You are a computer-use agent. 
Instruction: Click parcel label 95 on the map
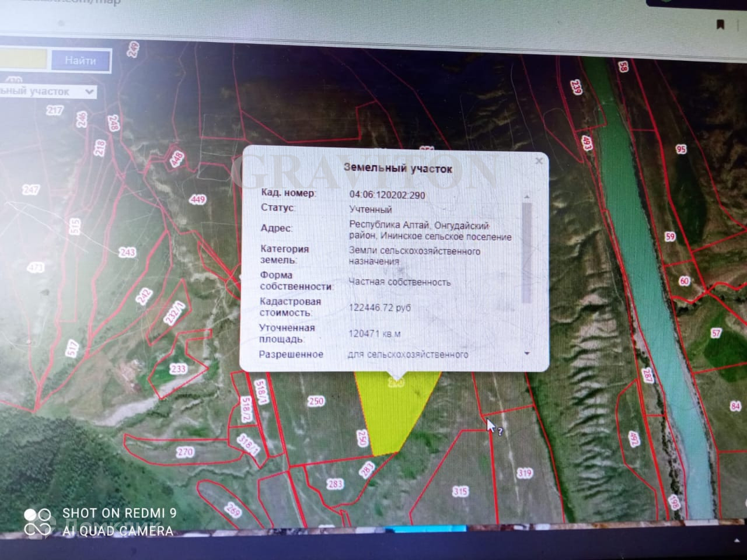tap(681, 149)
